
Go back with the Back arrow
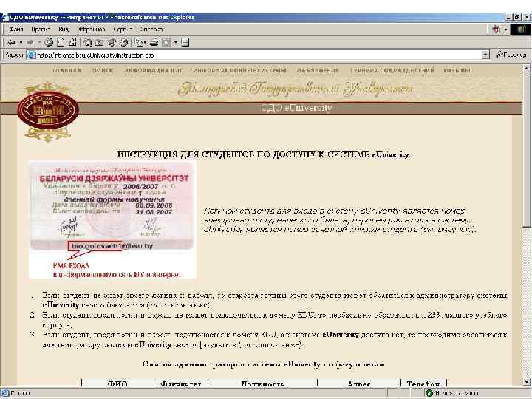(x=11, y=42)
